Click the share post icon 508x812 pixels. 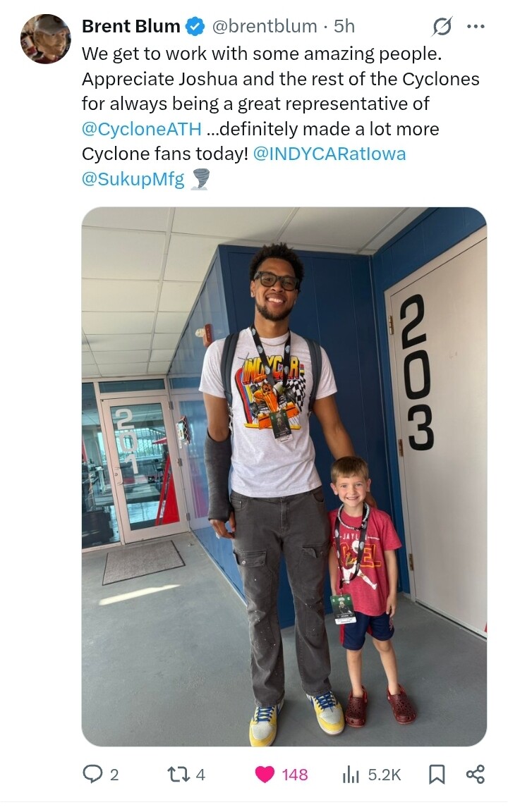coord(476,774)
